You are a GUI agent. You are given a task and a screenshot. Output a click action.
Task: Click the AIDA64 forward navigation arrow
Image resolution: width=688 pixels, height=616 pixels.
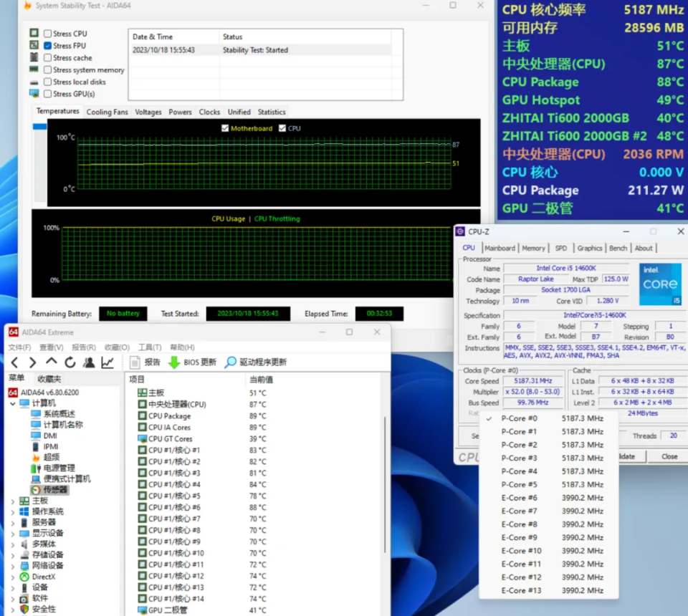[32, 362]
